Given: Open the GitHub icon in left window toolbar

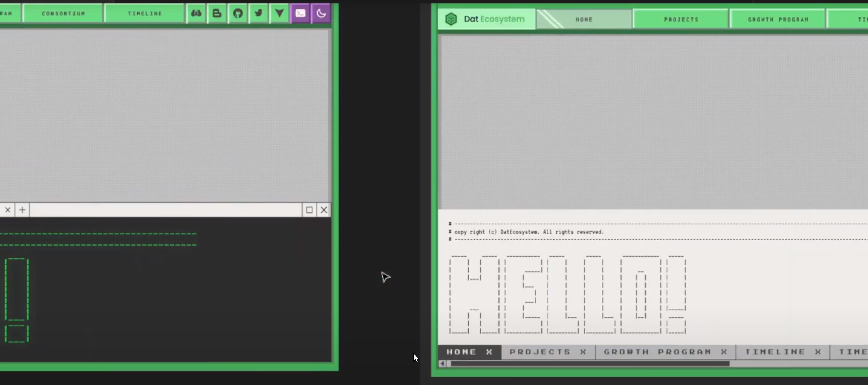Looking at the screenshot, I should point(238,13).
